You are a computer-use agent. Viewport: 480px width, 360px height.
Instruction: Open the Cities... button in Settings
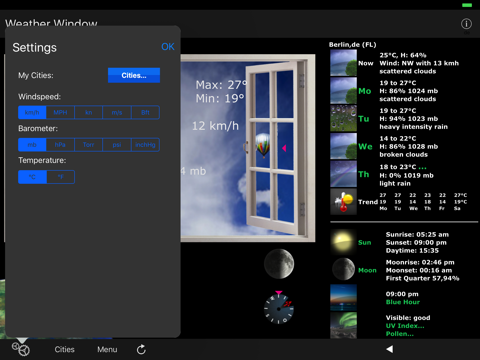[x=134, y=75]
